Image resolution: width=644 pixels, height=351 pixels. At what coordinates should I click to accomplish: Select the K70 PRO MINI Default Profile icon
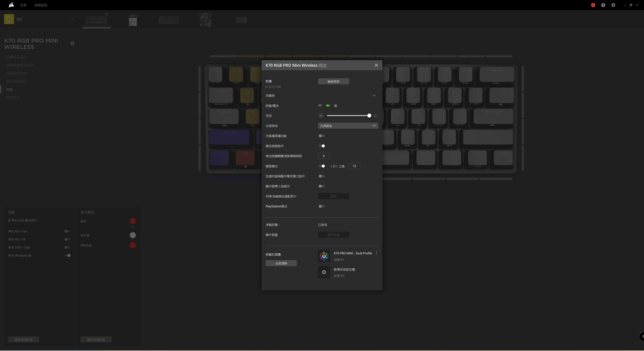click(324, 256)
